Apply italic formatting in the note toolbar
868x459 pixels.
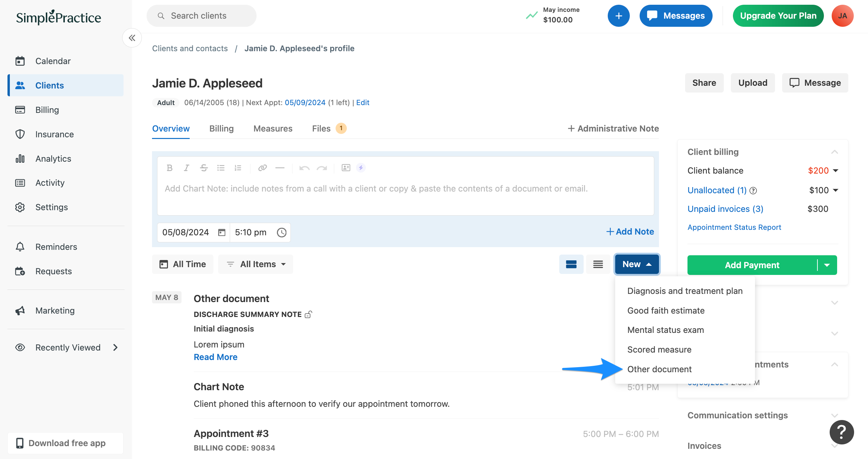(x=186, y=168)
